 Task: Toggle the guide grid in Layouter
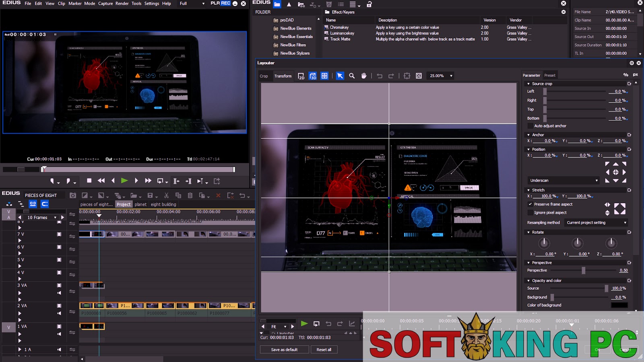pos(324,76)
